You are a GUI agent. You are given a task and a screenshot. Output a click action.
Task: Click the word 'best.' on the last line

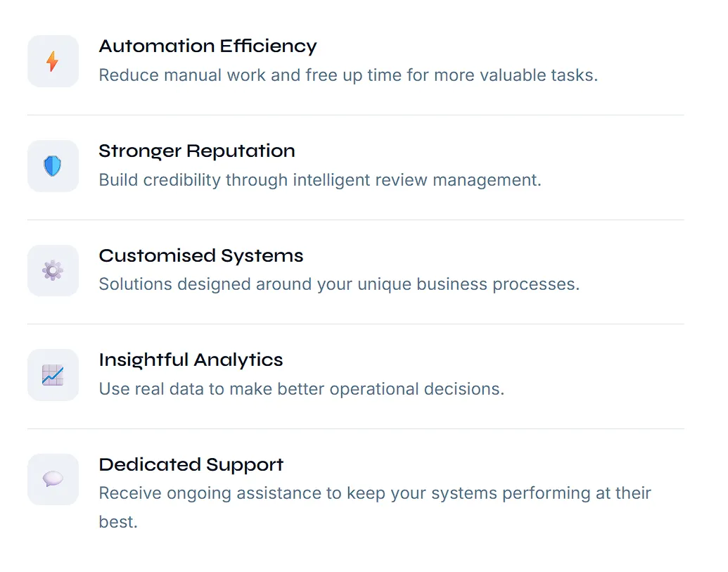click(x=117, y=523)
